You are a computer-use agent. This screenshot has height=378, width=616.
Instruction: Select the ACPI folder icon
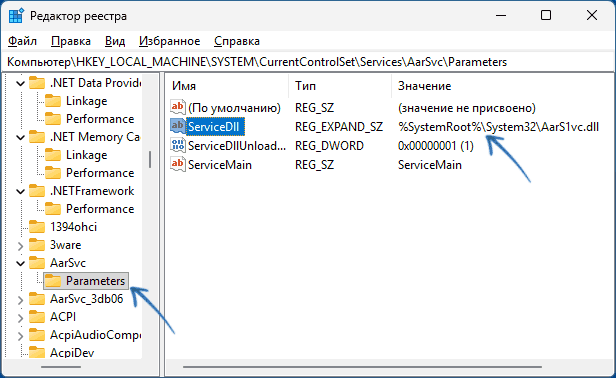pos(37,317)
